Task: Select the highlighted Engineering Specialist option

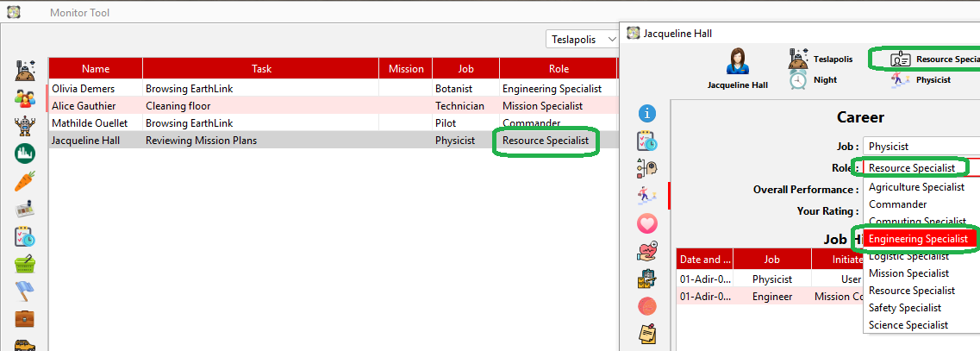Action: click(x=921, y=239)
